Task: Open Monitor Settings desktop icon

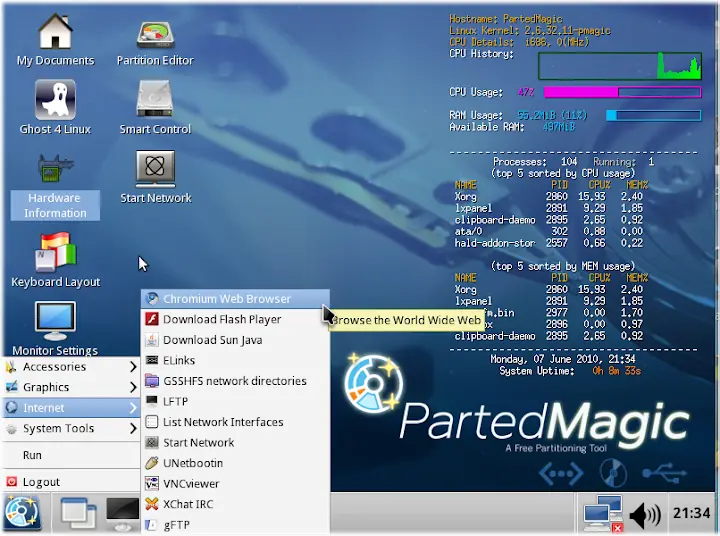Action: click(55, 329)
